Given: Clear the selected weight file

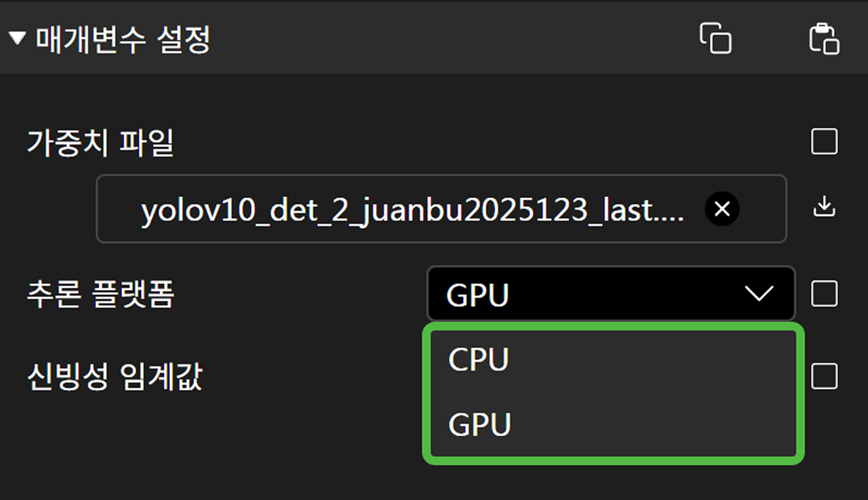Looking at the screenshot, I should tap(722, 209).
